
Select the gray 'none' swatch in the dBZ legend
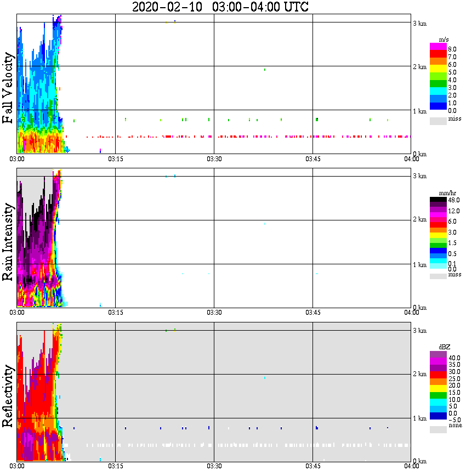click(x=438, y=429)
